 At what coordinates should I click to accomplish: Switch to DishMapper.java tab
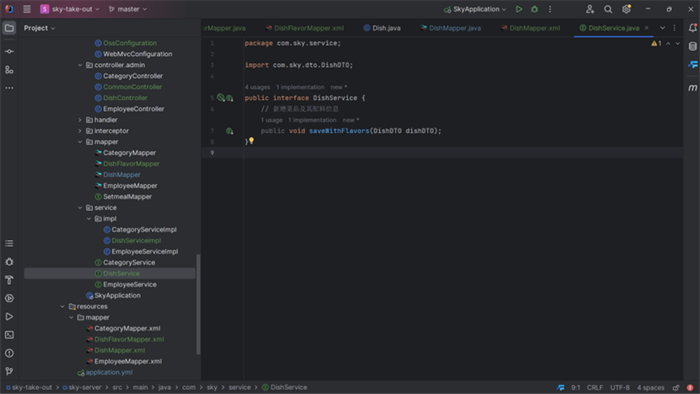451,28
